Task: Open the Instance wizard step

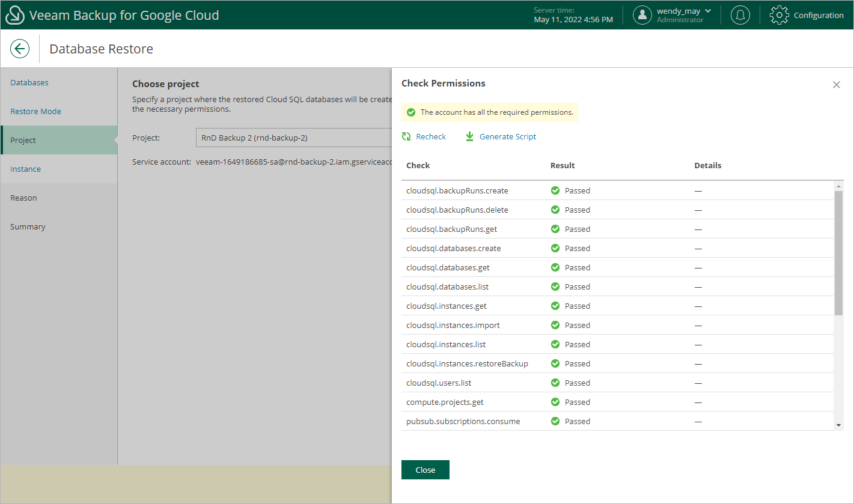Action: point(59,169)
